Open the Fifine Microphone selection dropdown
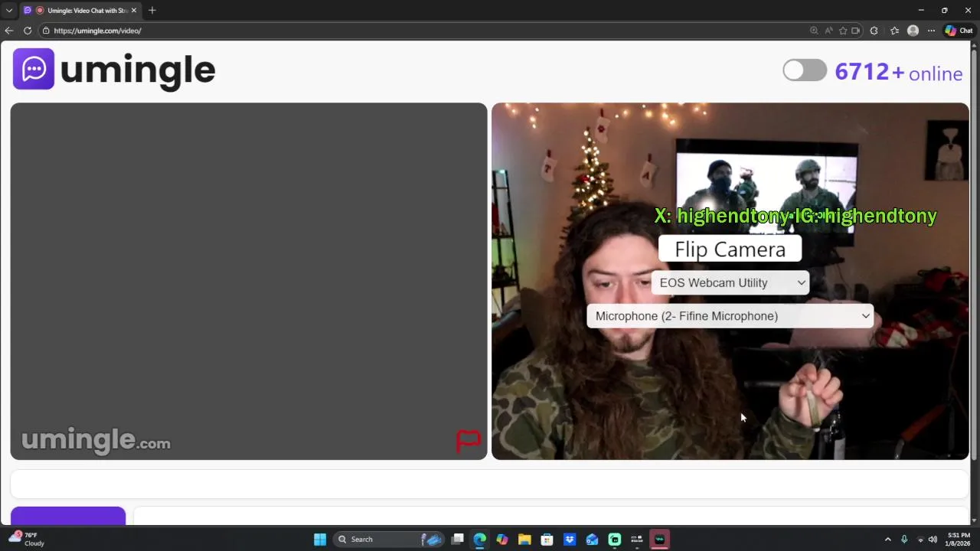Viewport: 980px width, 551px height. point(730,316)
